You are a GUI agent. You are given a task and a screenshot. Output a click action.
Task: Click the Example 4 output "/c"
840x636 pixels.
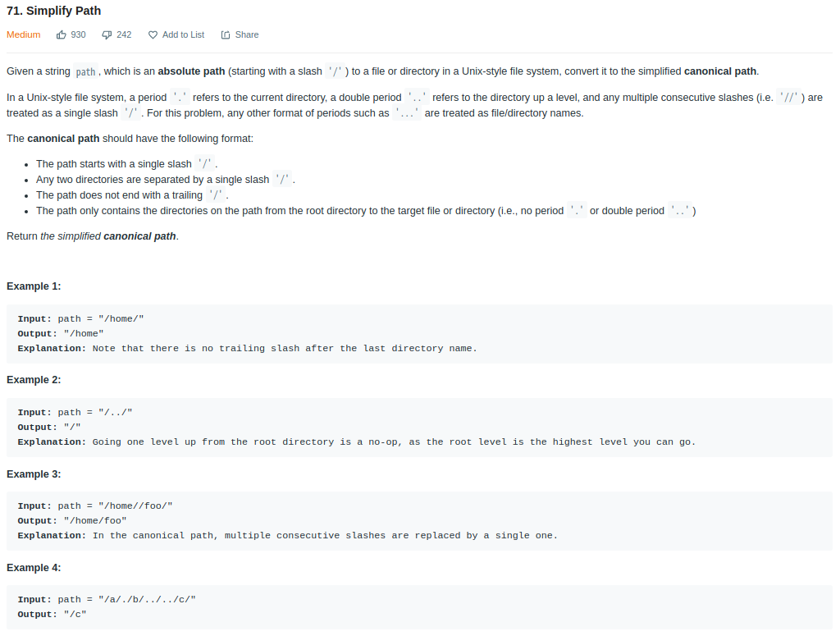point(52,615)
